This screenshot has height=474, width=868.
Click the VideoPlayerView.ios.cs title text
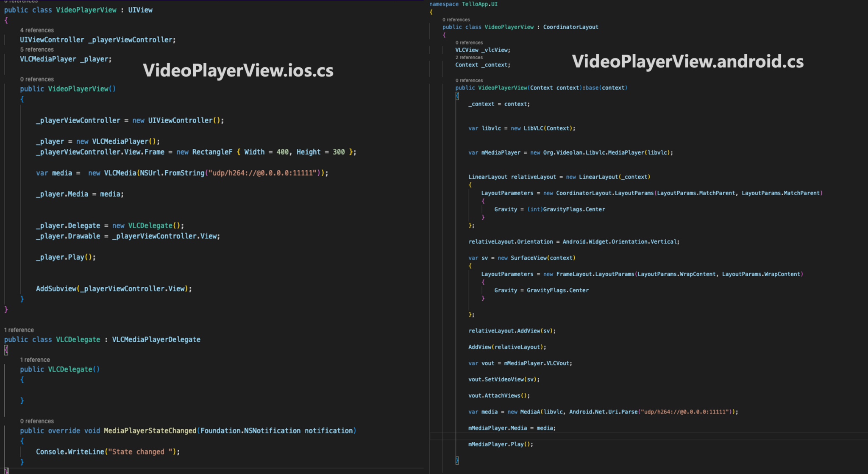tap(238, 70)
